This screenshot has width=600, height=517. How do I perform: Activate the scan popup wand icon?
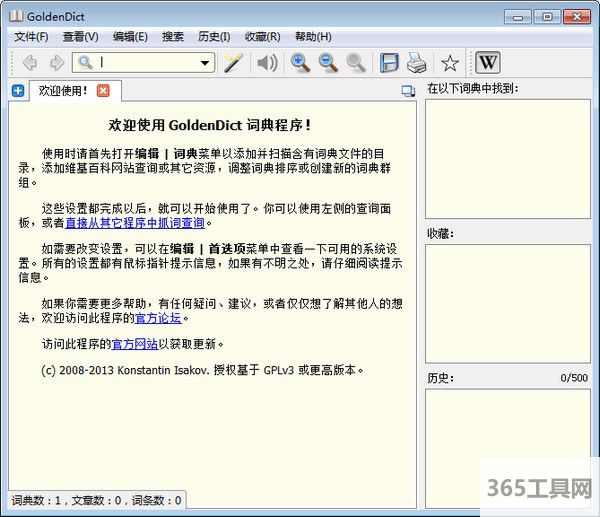(233, 63)
